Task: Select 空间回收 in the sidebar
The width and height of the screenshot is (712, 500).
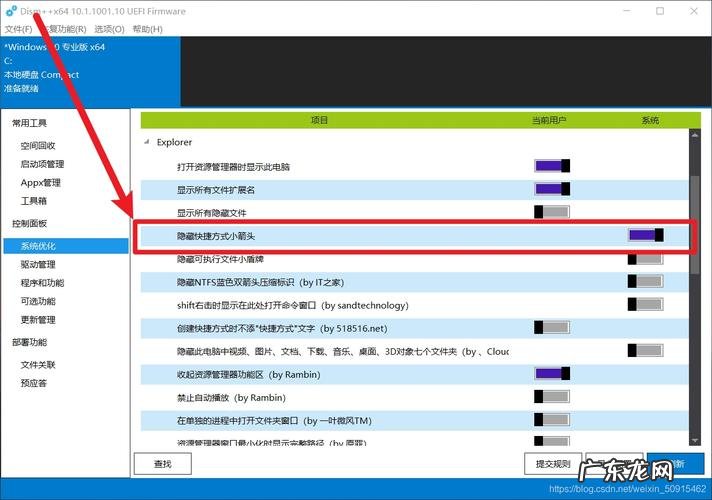Action: click(38, 145)
